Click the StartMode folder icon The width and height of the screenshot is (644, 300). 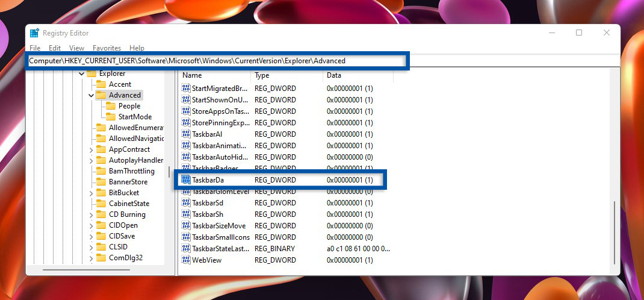click(x=111, y=117)
